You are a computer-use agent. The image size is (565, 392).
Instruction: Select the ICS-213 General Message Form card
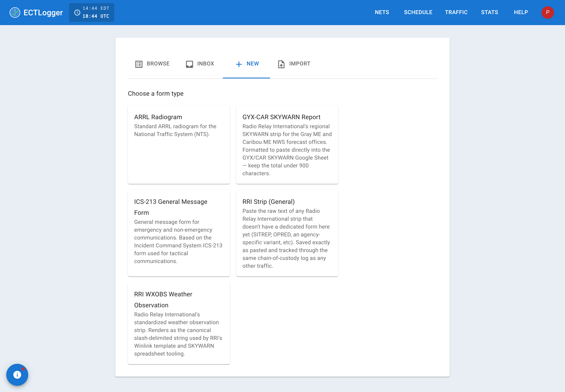[179, 233]
